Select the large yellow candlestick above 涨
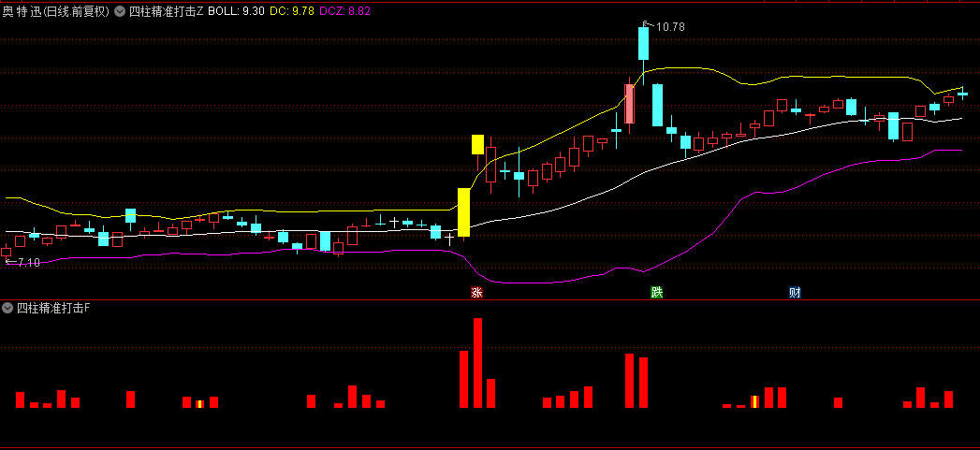The height and width of the screenshot is (450, 980). click(463, 211)
